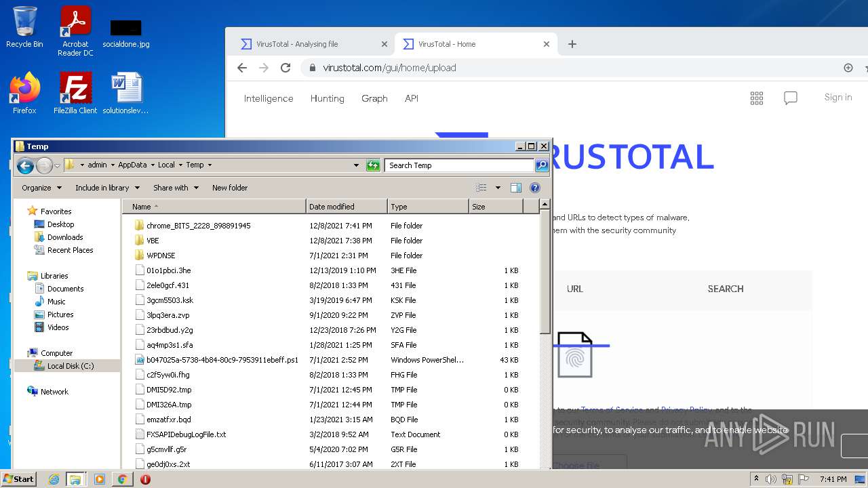Click the Local breadcrumb segment
868x488 pixels.
[x=166, y=165]
